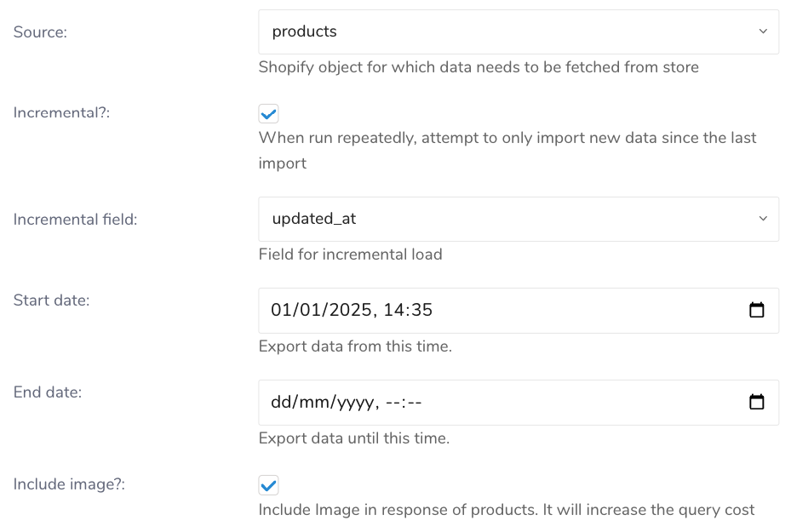
Task: Open the Incremental field updated_at dropdown
Action: (518, 219)
